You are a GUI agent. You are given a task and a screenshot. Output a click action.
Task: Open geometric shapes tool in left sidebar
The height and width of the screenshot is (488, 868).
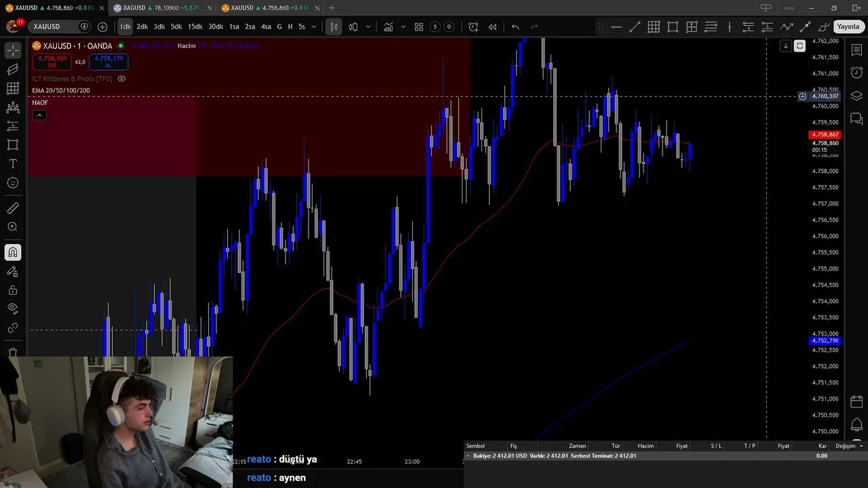pyautogui.click(x=13, y=145)
